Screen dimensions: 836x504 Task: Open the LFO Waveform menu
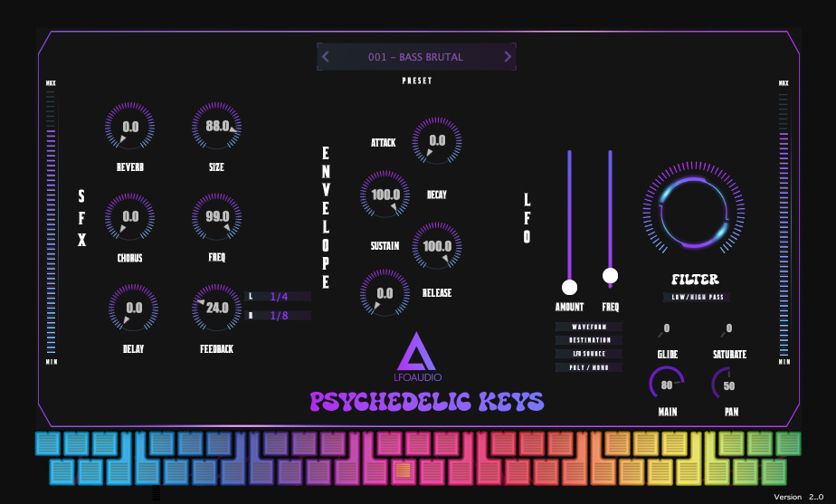tap(589, 327)
